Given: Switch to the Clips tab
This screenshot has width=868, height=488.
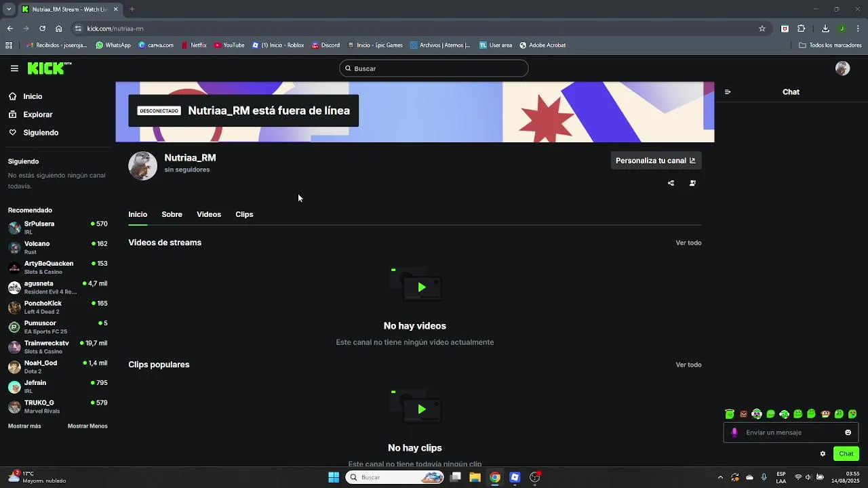Looking at the screenshot, I should [x=244, y=214].
